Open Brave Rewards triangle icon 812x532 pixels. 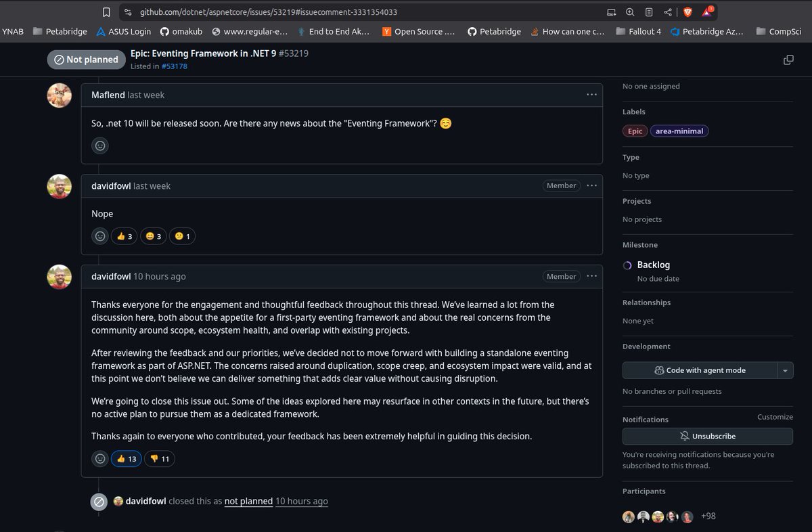click(x=707, y=12)
